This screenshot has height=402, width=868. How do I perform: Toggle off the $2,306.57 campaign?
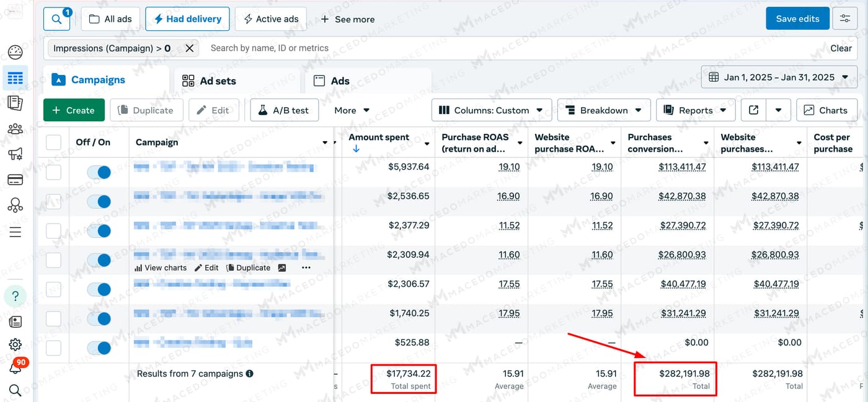pyautogui.click(x=99, y=289)
